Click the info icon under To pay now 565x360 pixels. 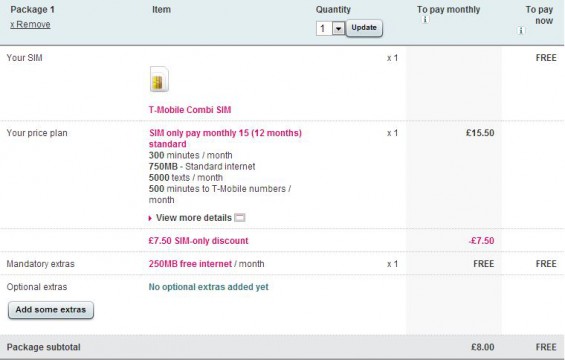[521, 31]
